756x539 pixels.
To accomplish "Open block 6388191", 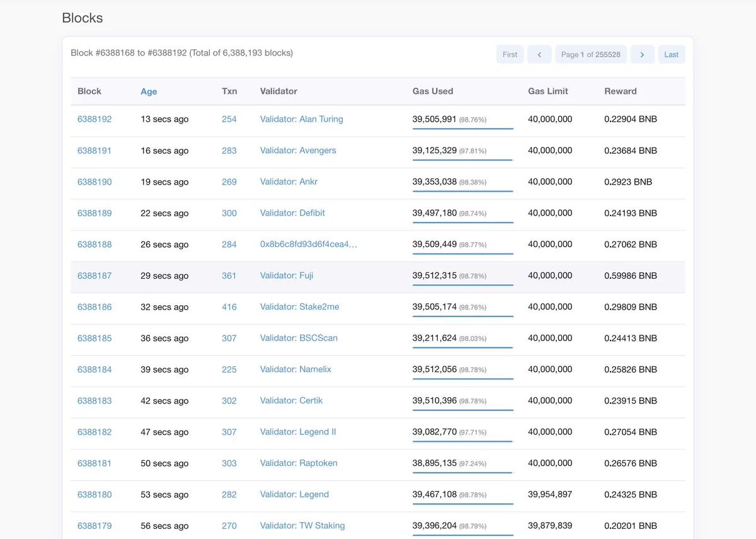I will (x=94, y=151).
